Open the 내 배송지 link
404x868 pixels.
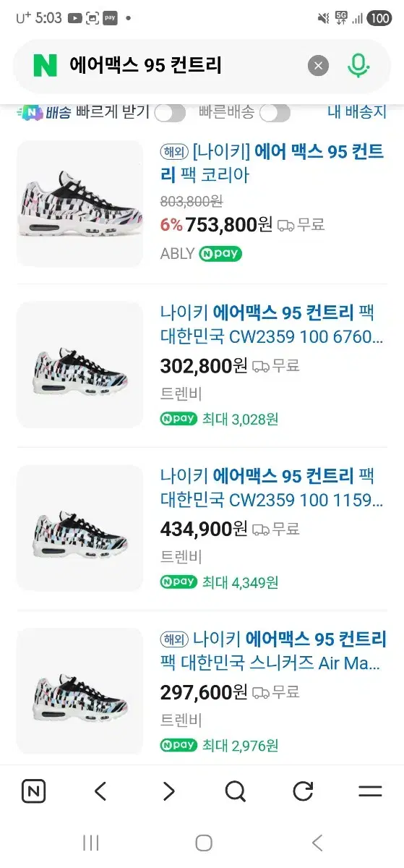pos(357,112)
